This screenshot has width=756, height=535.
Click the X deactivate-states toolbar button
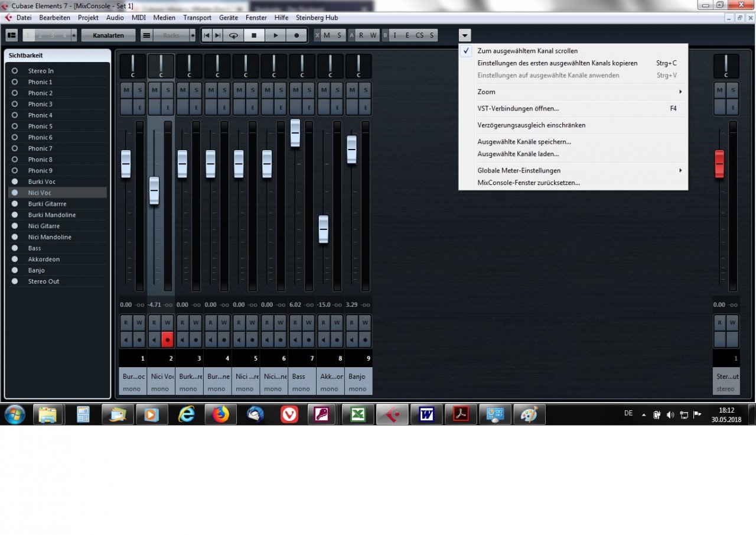click(317, 35)
